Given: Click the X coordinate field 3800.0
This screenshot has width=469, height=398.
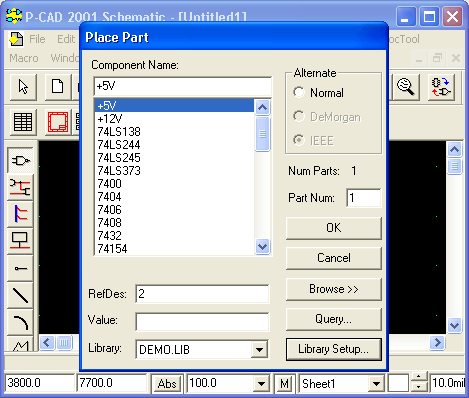Looking at the screenshot, I should [x=40, y=383].
